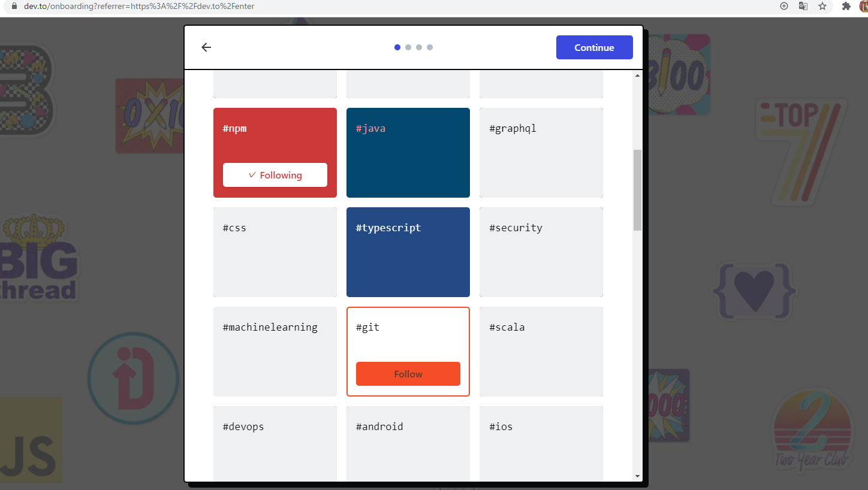Follow the #git tag
This screenshot has height=490, width=868.
point(408,374)
